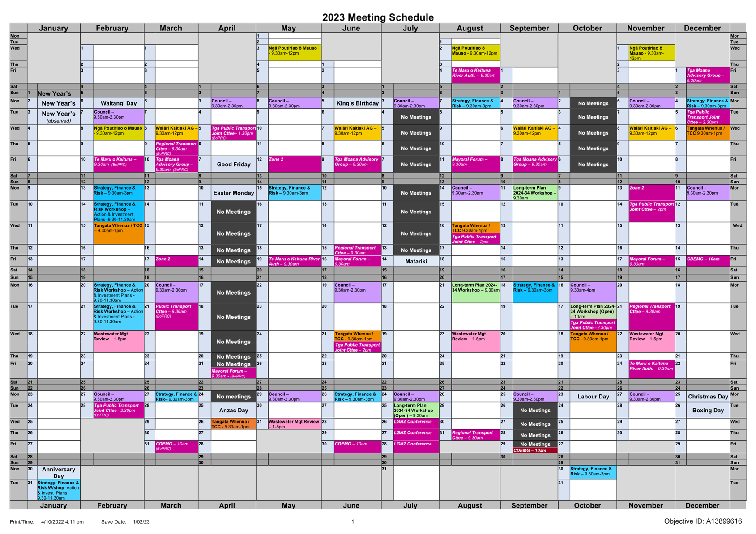756x534 pixels.
Task: Select 'Council – 9.30am-2.30pm' on 7 February
Action: point(119,117)
